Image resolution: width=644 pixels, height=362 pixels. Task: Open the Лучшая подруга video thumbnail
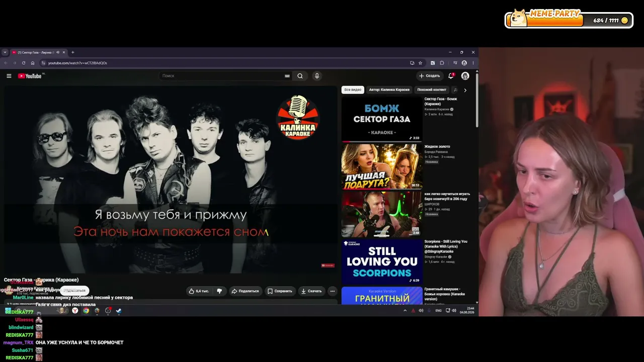pos(382,167)
